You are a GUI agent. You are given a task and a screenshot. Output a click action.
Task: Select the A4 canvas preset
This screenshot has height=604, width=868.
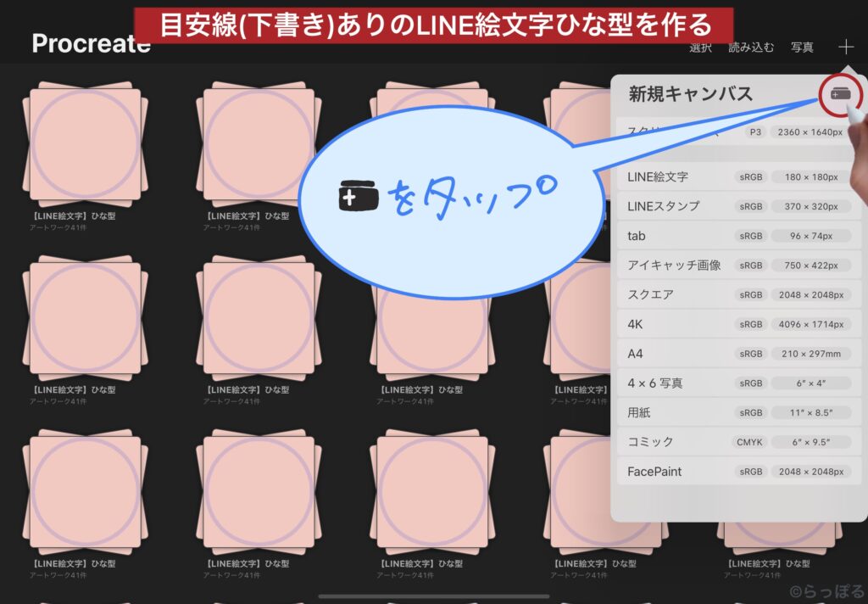[x=739, y=354]
